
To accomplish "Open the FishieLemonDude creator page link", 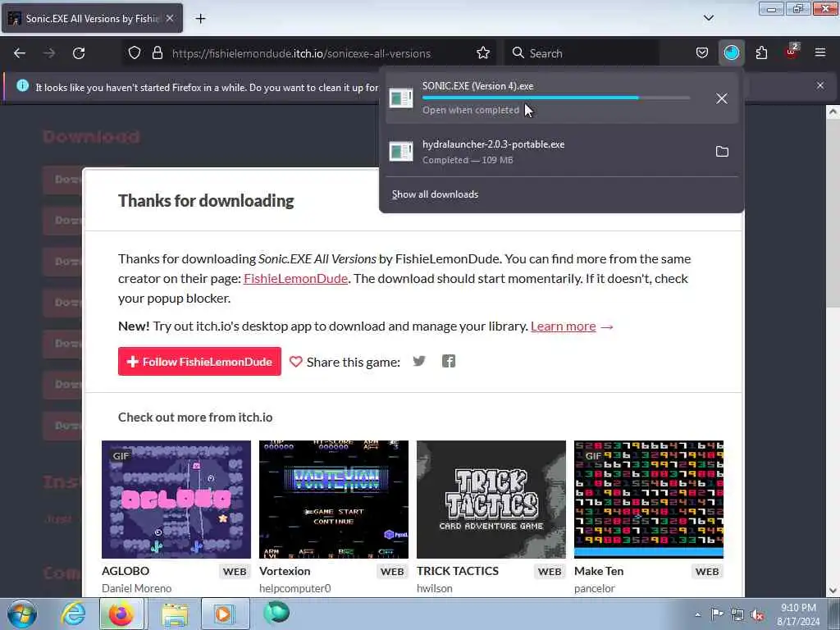I will (x=295, y=279).
